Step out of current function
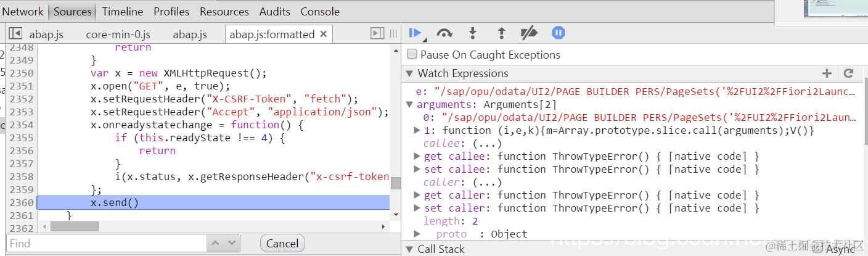The width and height of the screenshot is (868, 256). pos(501,33)
